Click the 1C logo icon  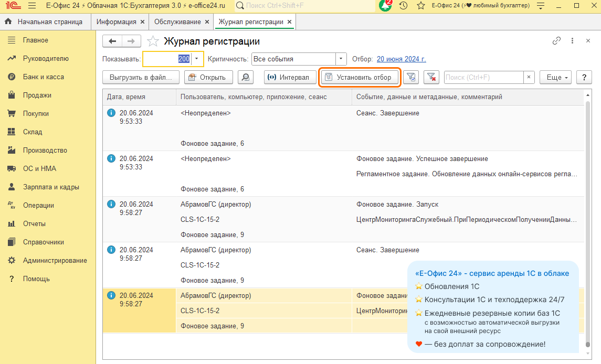[14, 6]
